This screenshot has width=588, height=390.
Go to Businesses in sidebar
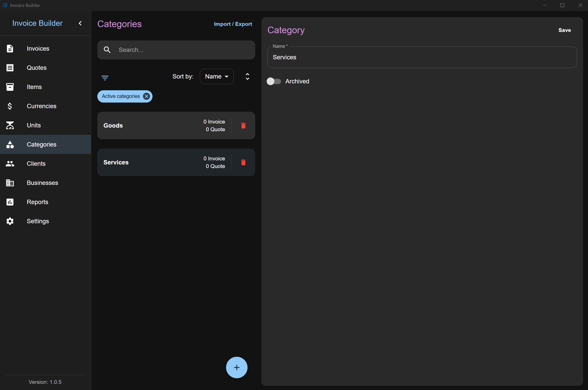click(45, 183)
